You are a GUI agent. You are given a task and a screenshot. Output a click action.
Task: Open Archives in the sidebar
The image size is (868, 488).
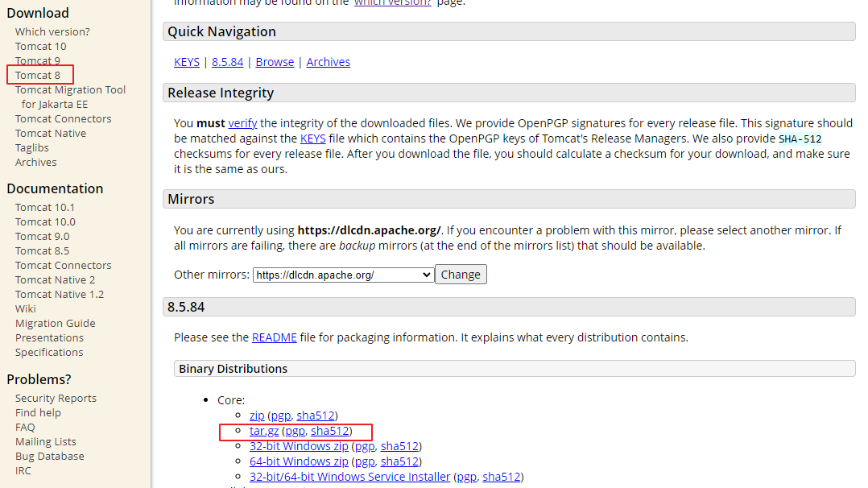(x=35, y=162)
